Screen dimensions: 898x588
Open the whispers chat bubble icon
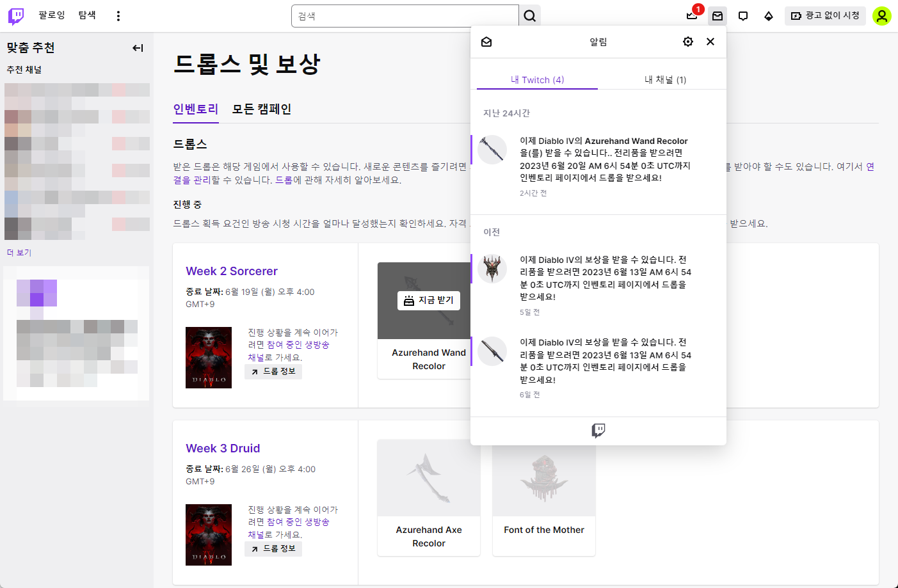[743, 16]
